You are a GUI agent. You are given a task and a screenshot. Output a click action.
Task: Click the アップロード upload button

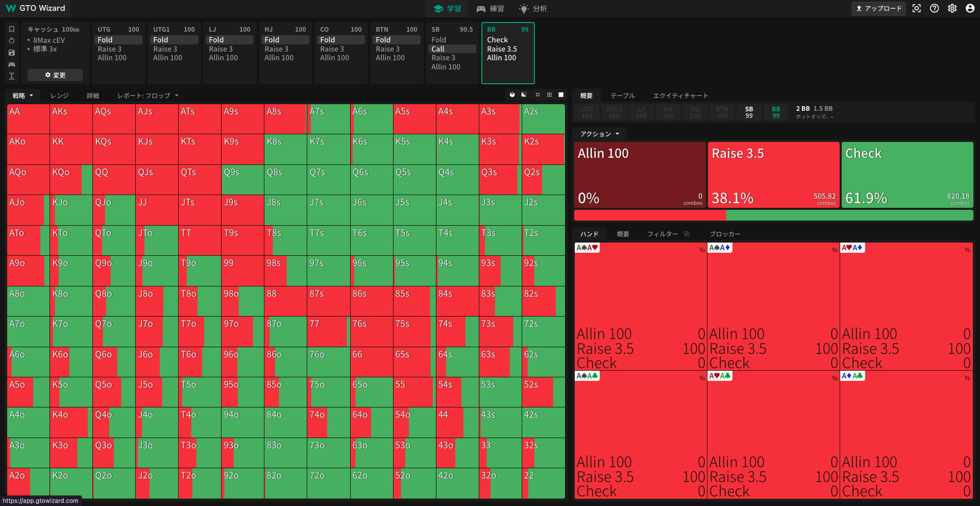point(878,8)
